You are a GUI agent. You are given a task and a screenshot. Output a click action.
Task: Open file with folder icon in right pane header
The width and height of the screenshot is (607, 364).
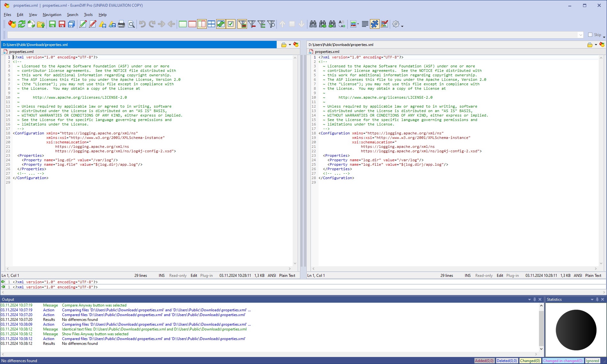(590, 45)
